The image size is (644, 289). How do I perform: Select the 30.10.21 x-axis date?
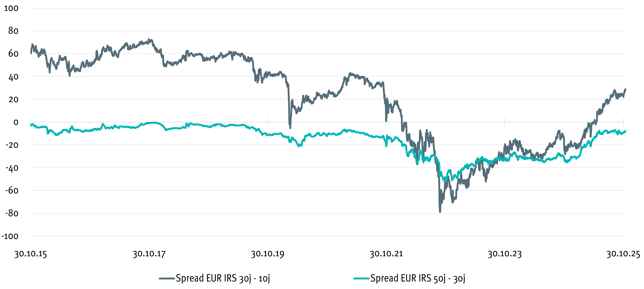tap(386, 254)
